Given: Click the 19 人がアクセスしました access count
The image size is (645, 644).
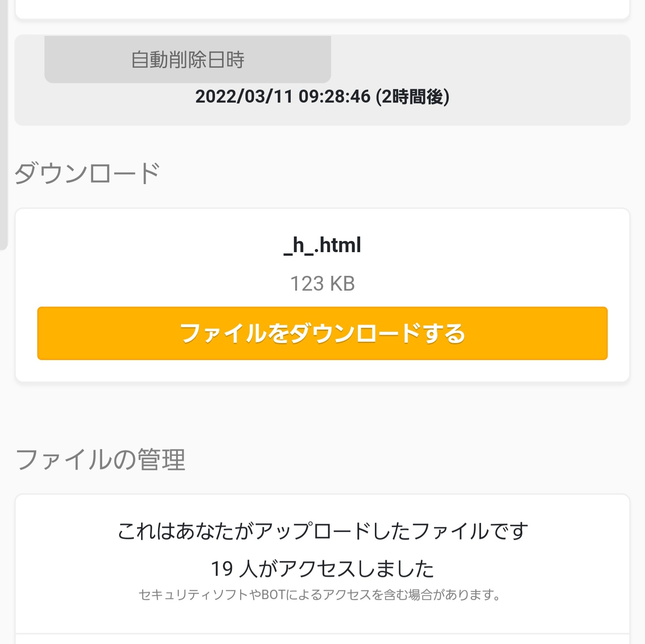Looking at the screenshot, I should (322, 569).
